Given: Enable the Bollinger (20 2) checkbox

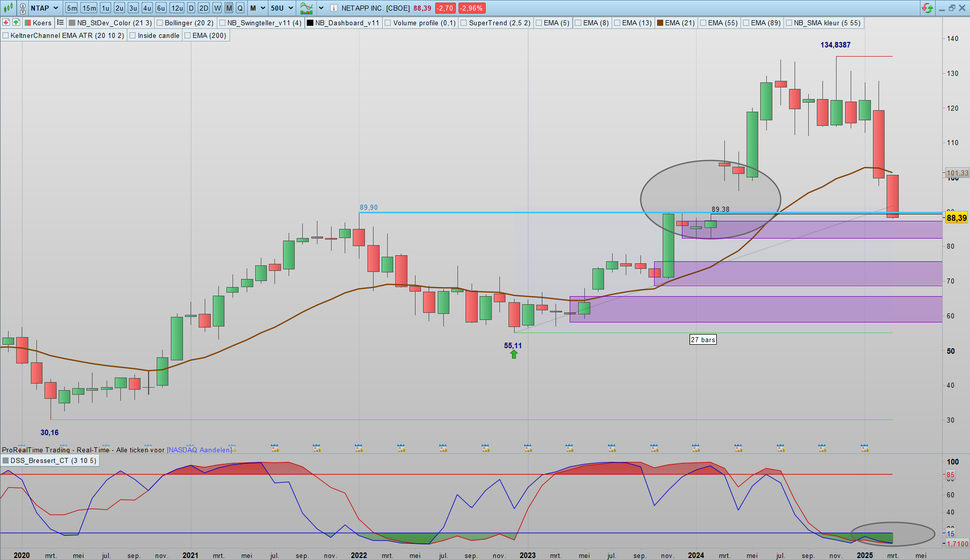Looking at the screenshot, I should coord(160,23).
